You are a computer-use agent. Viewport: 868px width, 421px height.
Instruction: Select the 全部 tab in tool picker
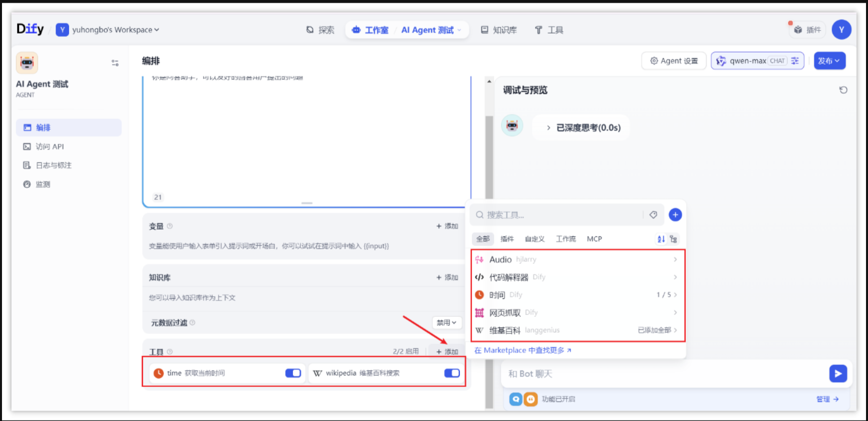[483, 239]
